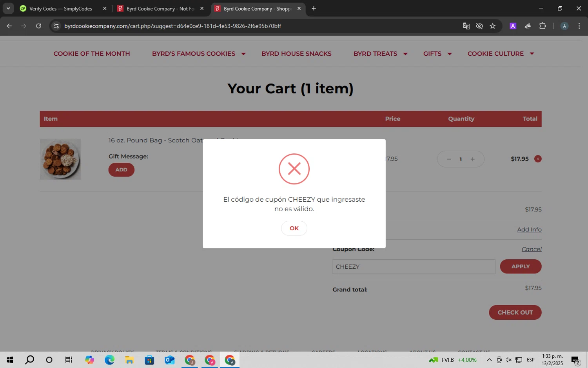Expand Byrd's Famous Cookies dropdown arrow
Image resolution: width=588 pixels, height=368 pixels.
243,54
